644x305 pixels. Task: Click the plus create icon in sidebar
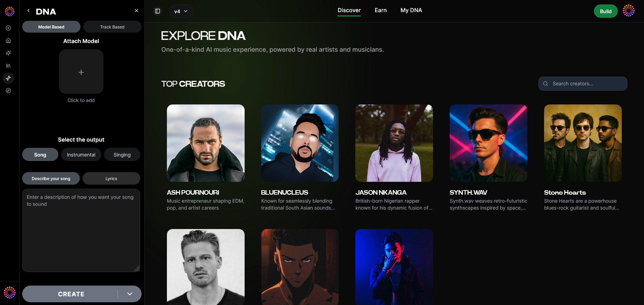tap(8, 28)
